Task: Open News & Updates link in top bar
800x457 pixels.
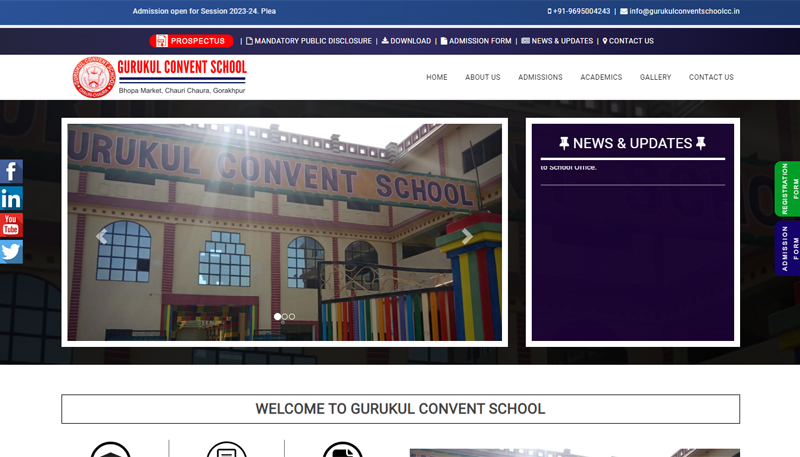Action: pyautogui.click(x=557, y=41)
